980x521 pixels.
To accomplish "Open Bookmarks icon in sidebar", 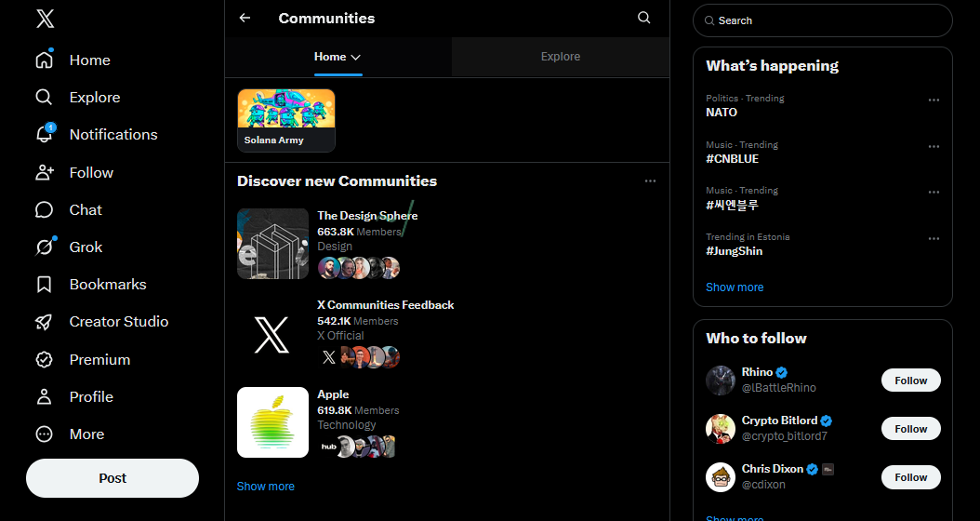I will (44, 284).
